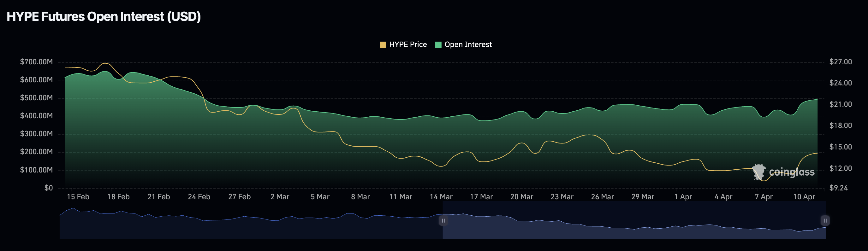Click the yellow HYPE Price legend swatch

383,45
